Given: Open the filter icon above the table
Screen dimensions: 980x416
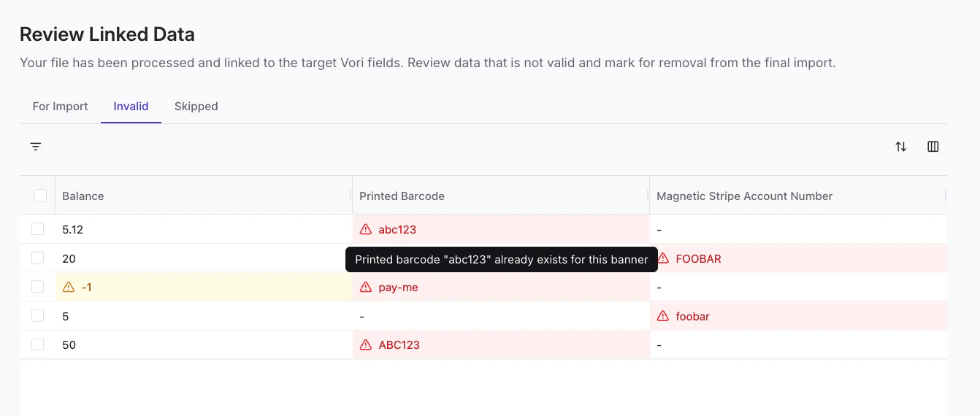Looking at the screenshot, I should [35, 147].
